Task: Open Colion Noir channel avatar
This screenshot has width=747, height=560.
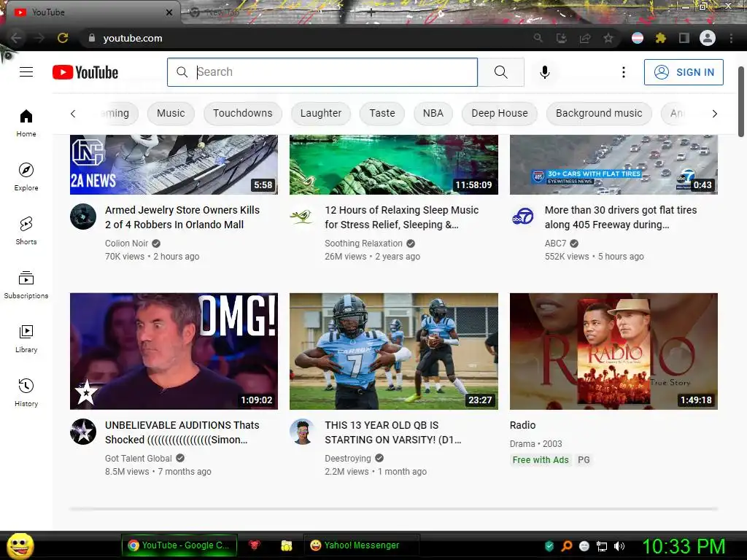Action: (83, 217)
